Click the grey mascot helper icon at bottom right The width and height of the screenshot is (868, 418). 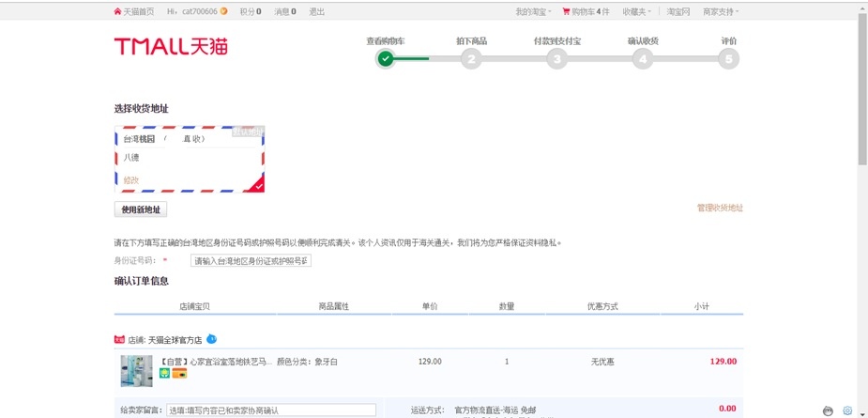coord(829,410)
